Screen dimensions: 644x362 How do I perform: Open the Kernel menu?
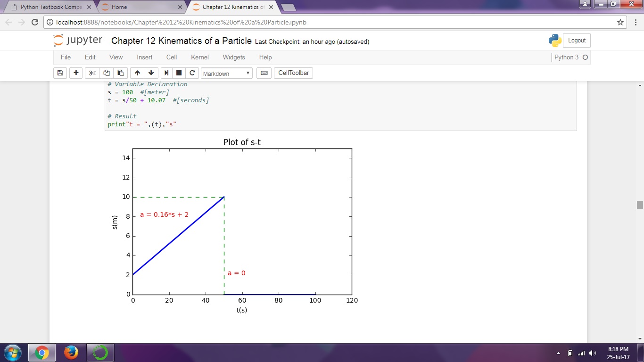point(199,58)
